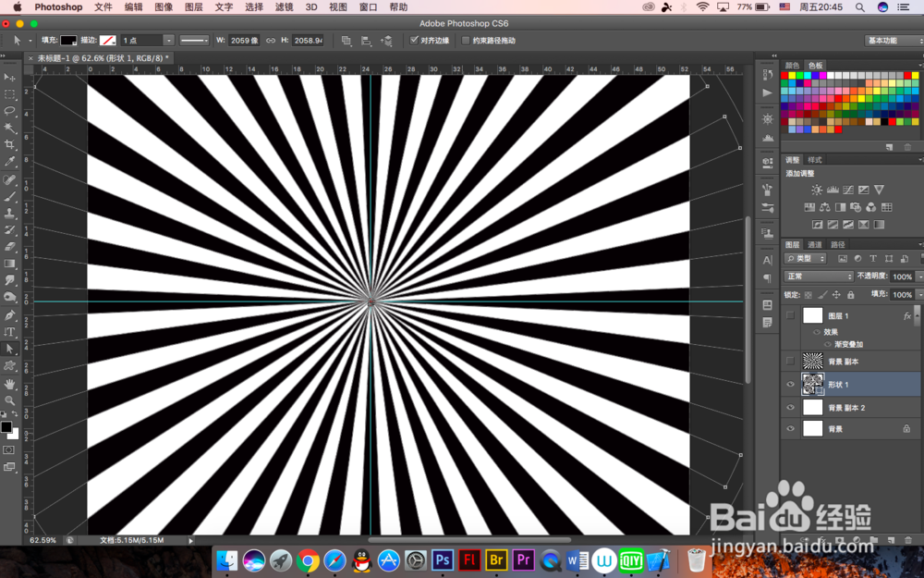The image size is (924, 578).
Task: Select the Move tool
Action: pos(9,78)
